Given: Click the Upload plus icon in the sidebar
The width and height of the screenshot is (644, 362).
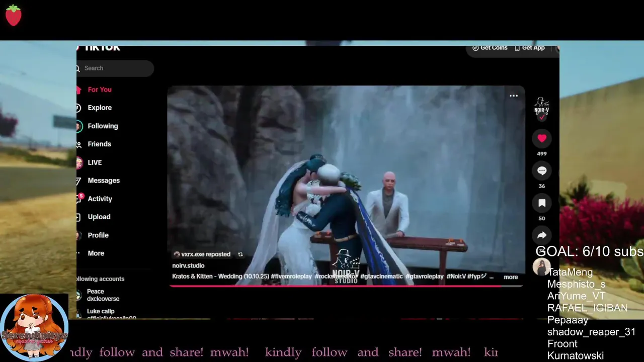Looking at the screenshot, I should [78, 217].
